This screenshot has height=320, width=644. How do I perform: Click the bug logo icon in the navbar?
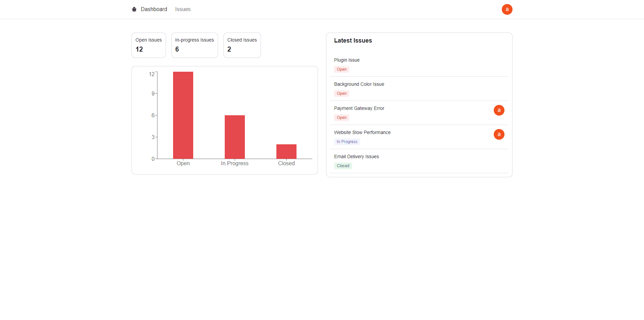coord(134,9)
